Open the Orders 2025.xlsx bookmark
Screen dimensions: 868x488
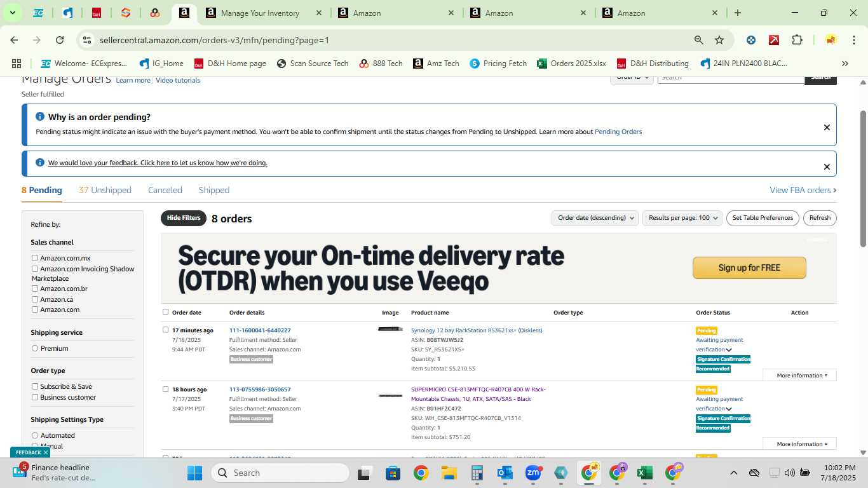[x=571, y=64]
